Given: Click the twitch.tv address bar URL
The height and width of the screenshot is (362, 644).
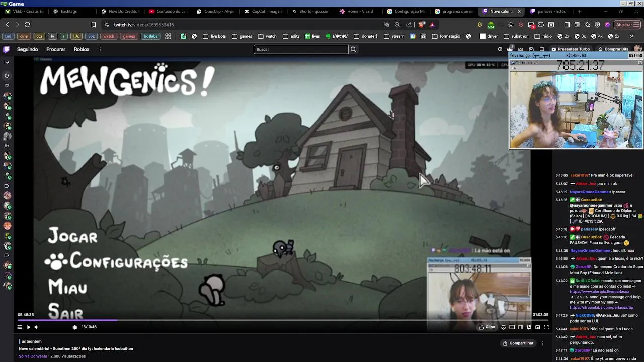Looking at the screenshot, I should [144, 24].
